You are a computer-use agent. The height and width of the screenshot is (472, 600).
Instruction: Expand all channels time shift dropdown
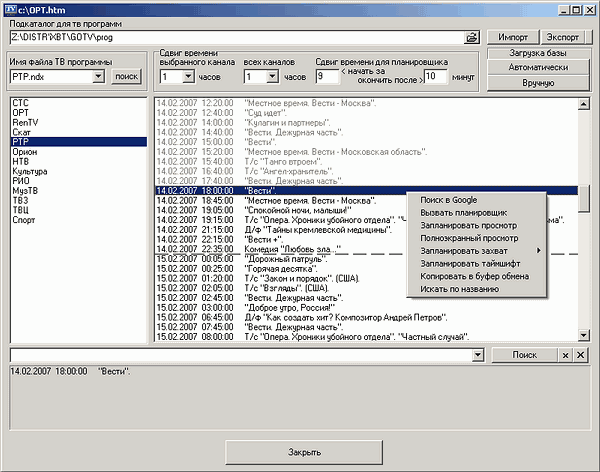(x=273, y=76)
